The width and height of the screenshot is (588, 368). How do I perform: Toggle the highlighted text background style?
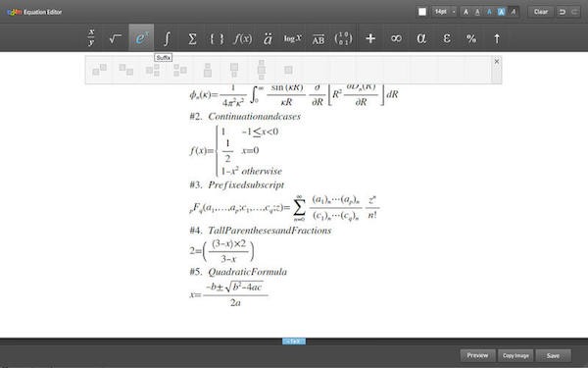coord(502,12)
